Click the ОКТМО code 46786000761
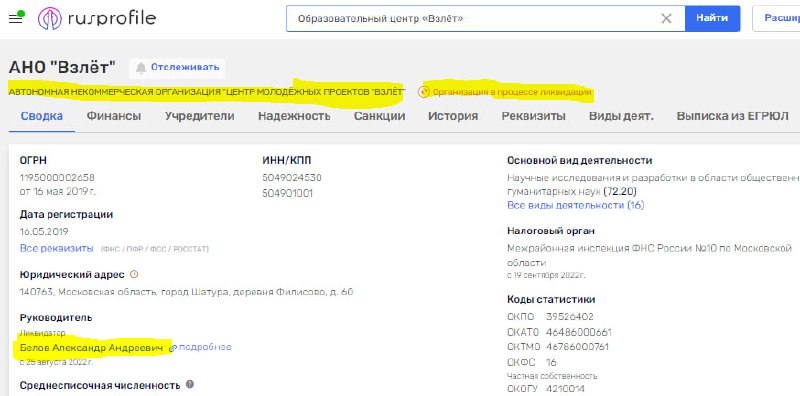800x396 pixels. [577, 347]
